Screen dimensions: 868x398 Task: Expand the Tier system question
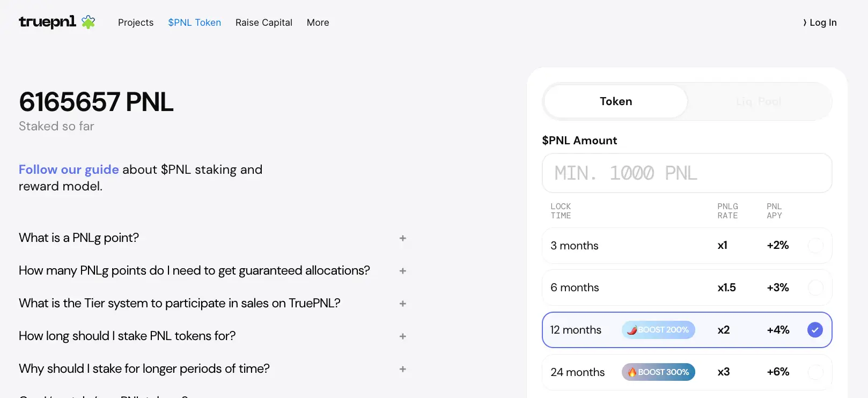coord(402,304)
